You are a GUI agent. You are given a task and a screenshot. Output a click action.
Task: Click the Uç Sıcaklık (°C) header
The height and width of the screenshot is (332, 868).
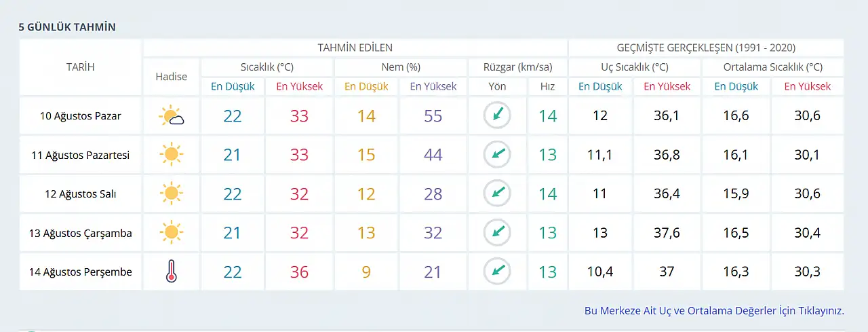pyautogui.click(x=634, y=67)
